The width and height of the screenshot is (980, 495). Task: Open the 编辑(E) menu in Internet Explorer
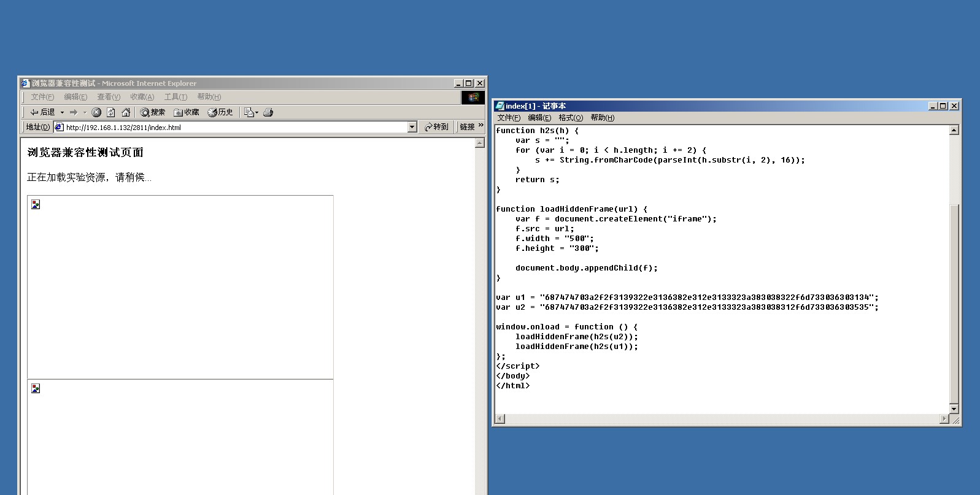[x=75, y=97]
